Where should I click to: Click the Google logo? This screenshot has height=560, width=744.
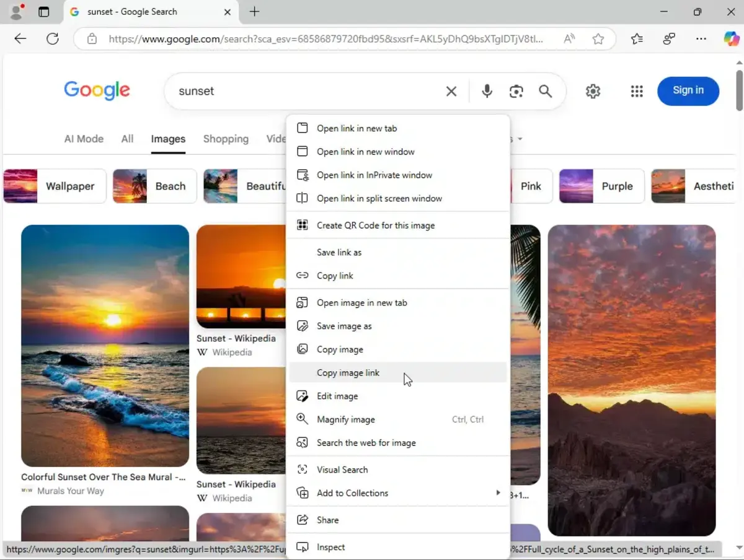click(97, 90)
